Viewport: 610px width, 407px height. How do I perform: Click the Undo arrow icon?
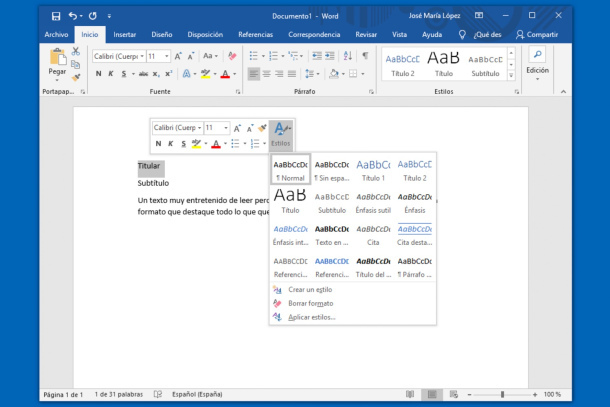[x=73, y=16]
